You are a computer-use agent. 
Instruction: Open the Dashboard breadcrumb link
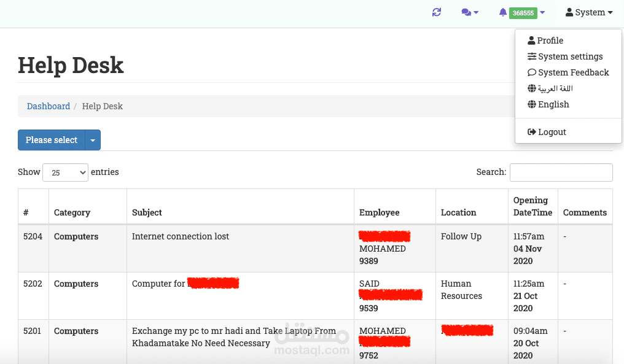pyautogui.click(x=49, y=106)
